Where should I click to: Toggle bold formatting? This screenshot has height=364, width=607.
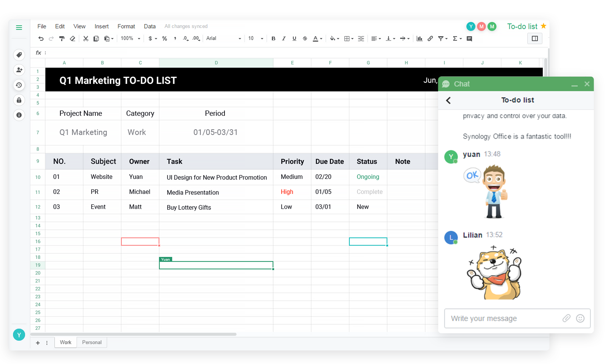(x=273, y=39)
